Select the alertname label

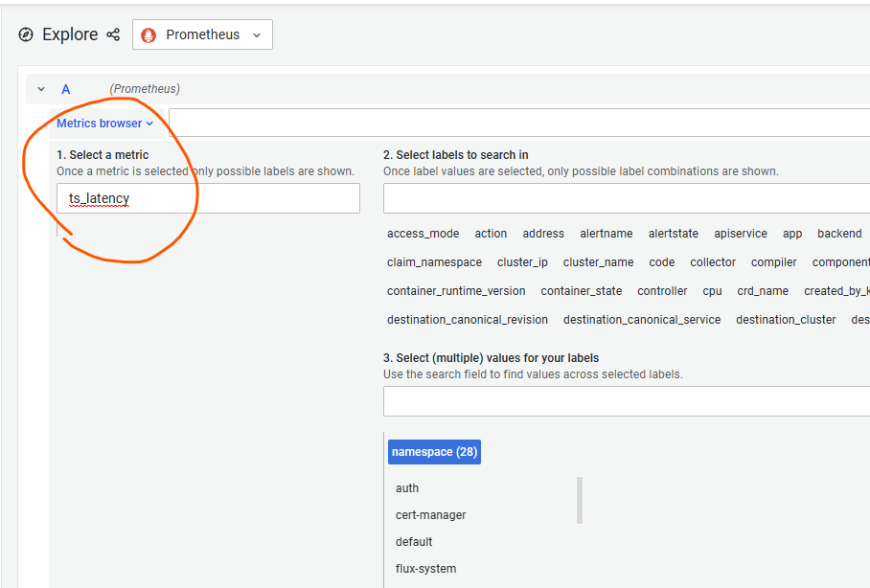(x=606, y=233)
